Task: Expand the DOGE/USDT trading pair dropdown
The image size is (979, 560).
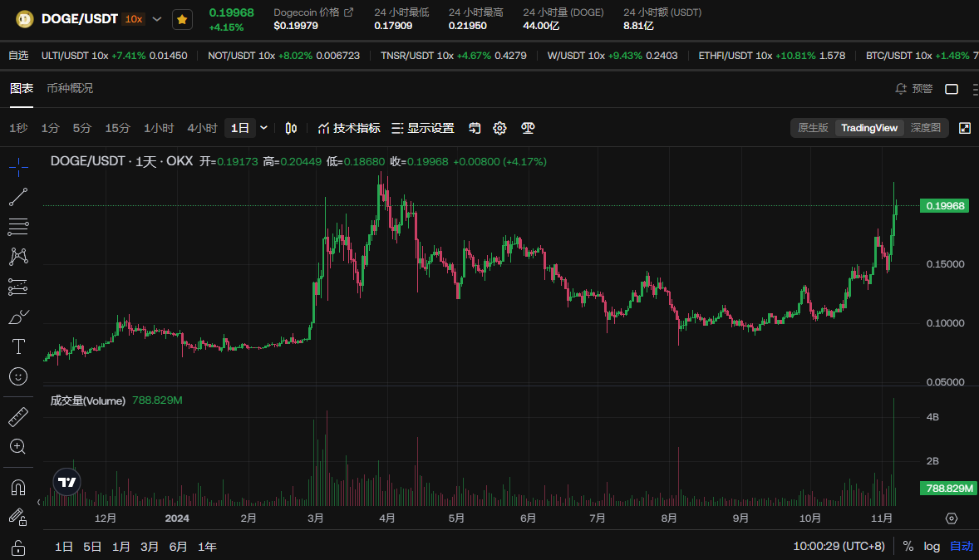Action: coord(157,19)
